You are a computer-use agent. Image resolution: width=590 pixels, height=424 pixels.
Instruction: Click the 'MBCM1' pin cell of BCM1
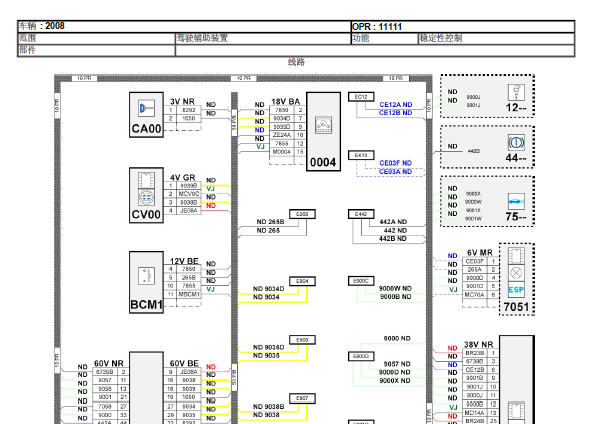coord(189,294)
